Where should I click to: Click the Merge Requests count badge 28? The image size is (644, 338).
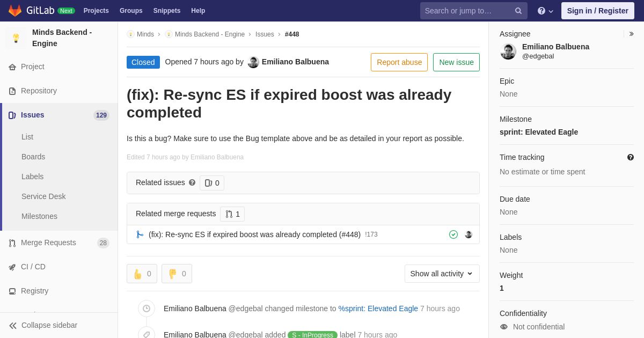pos(103,243)
